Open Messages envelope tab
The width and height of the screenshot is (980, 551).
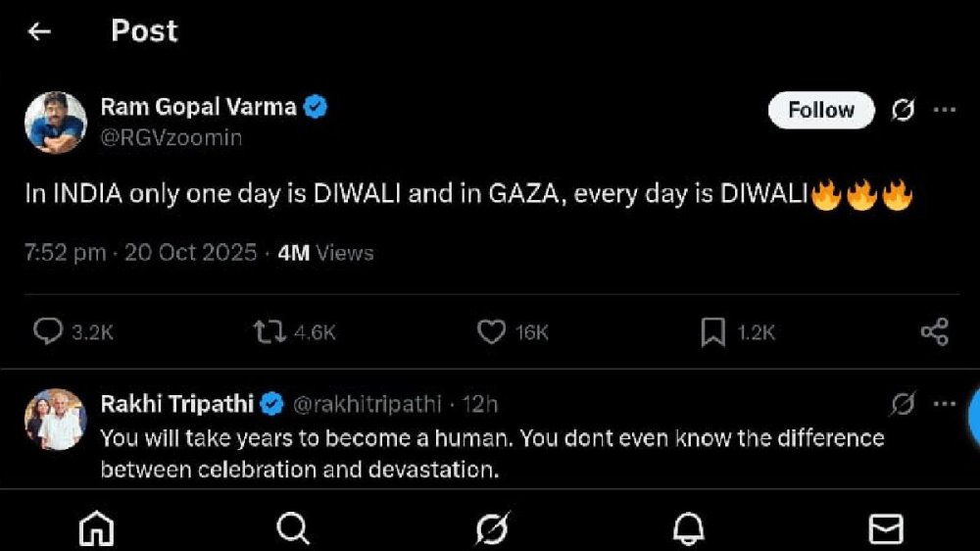886,529
